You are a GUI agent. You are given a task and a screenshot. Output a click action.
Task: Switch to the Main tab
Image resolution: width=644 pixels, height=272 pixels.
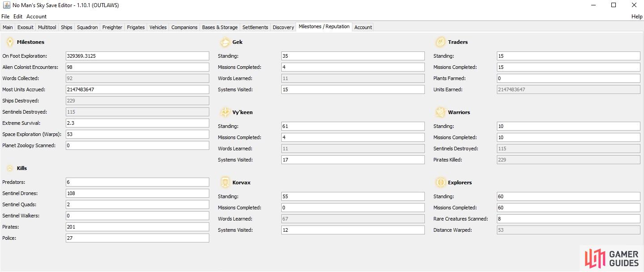(x=8, y=27)
